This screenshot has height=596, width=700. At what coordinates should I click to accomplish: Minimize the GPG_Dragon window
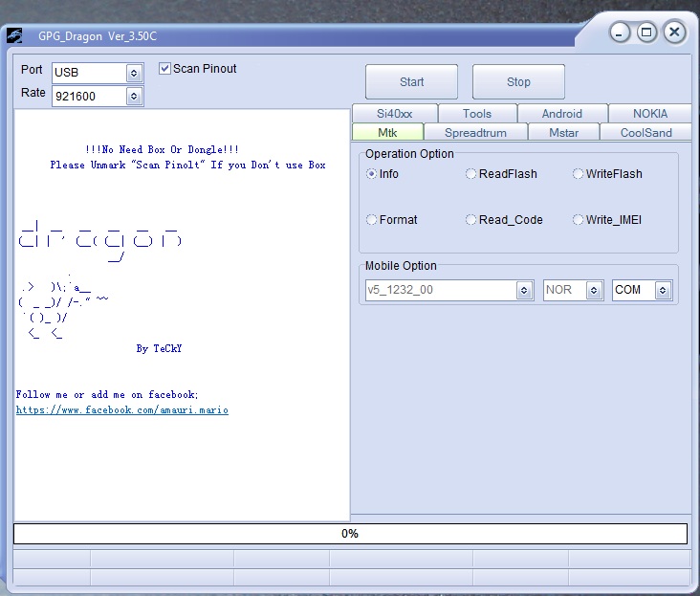[x=620, y=33]
